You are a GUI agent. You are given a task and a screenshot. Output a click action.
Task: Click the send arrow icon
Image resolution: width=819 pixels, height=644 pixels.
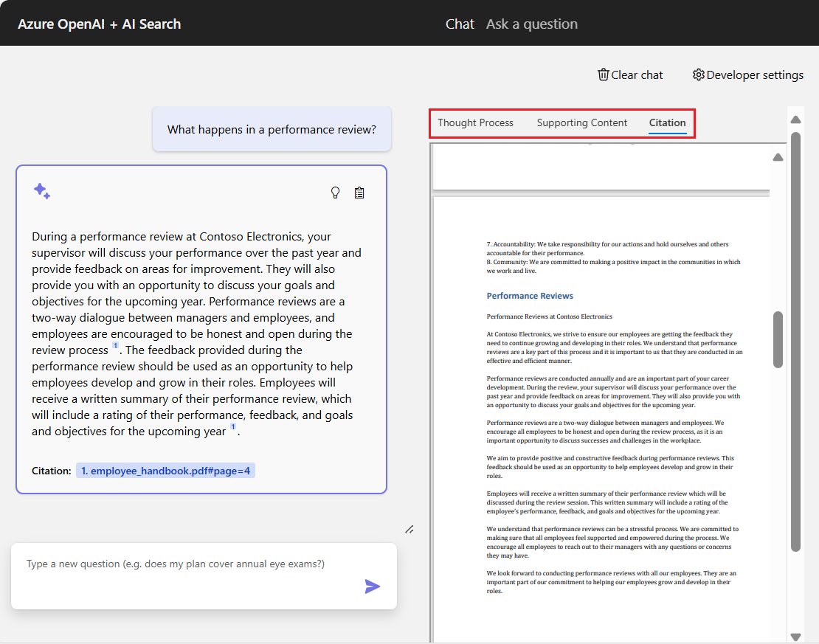[373, 586]
